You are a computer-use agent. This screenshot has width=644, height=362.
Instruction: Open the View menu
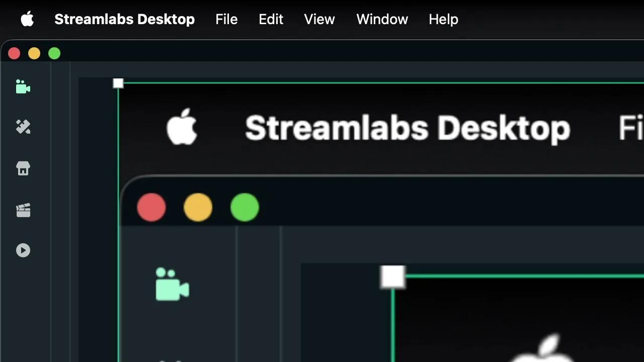click(319, 19)
